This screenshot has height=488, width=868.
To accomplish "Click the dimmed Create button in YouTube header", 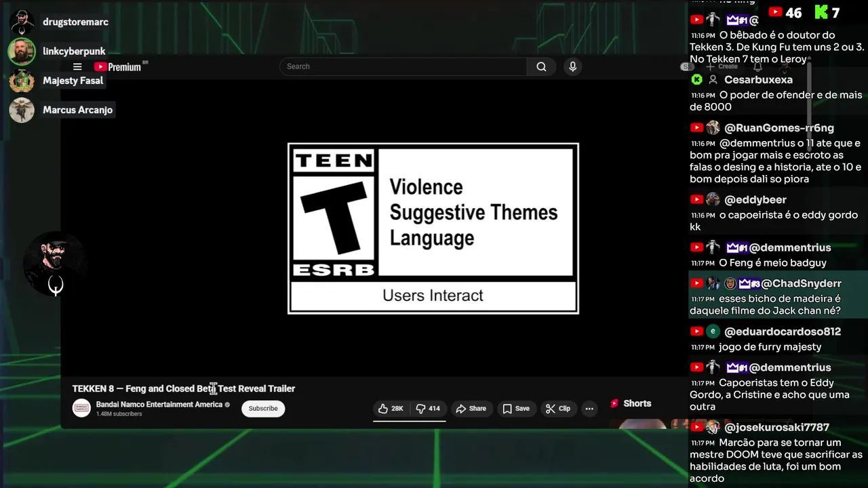I will (x=722, y=66).
